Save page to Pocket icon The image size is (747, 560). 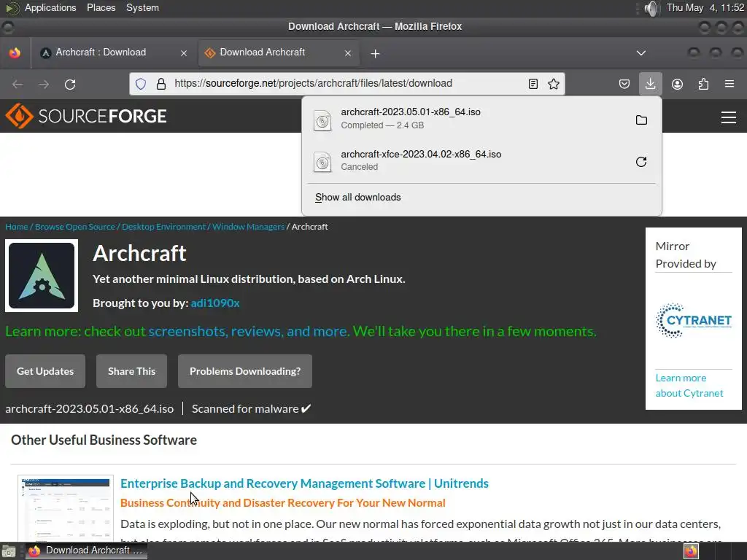624,85
